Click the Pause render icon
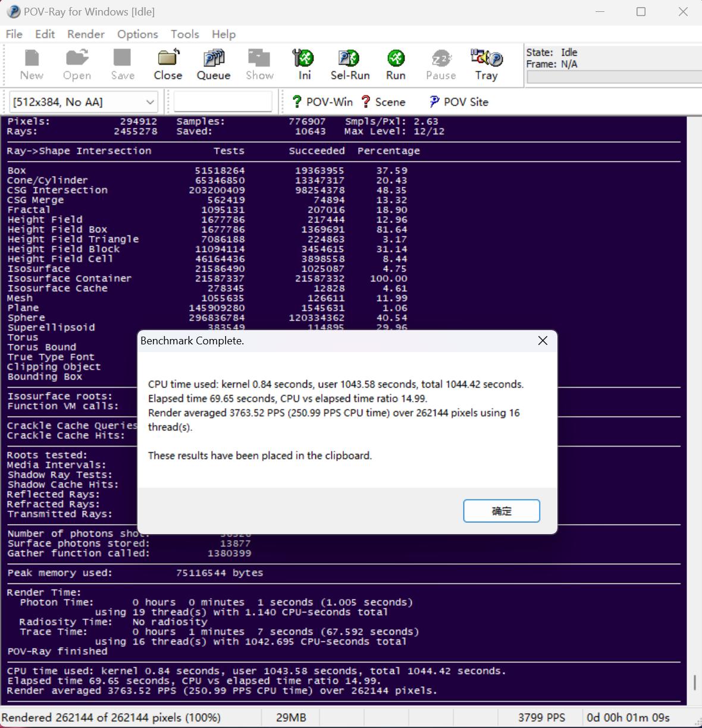 (441, 64)
